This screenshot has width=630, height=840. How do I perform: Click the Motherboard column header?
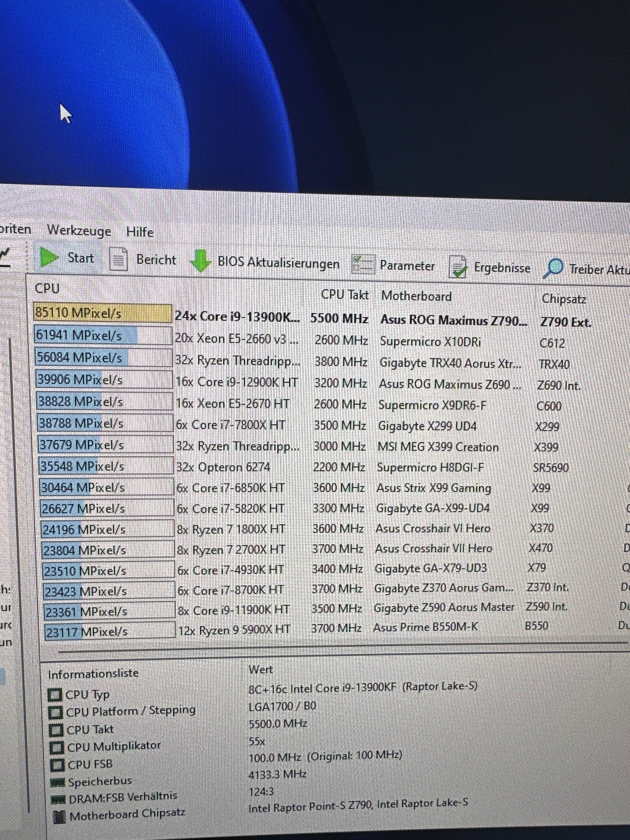pos(416,296)
